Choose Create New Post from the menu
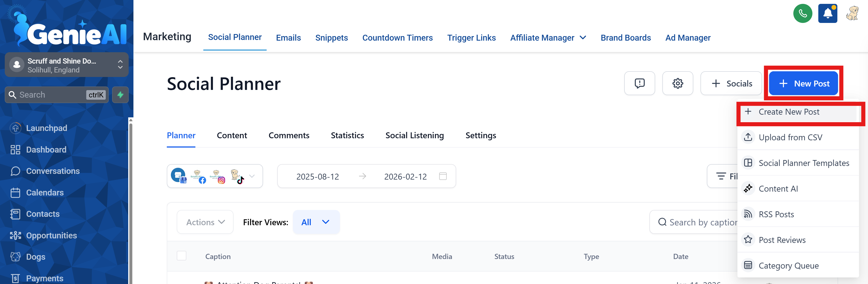The width and height of the screenshot is (868, 284). tap(790, 111)
